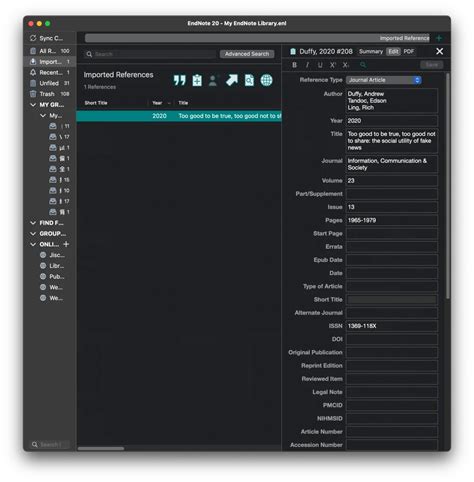Expand the FIND FULL TEXT section

coord(33,223)
